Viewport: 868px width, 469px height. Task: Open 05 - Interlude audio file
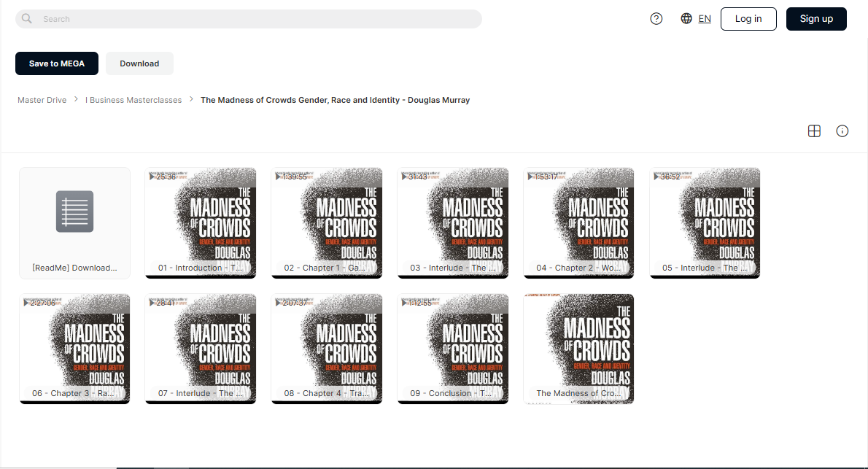click(705, 223)
